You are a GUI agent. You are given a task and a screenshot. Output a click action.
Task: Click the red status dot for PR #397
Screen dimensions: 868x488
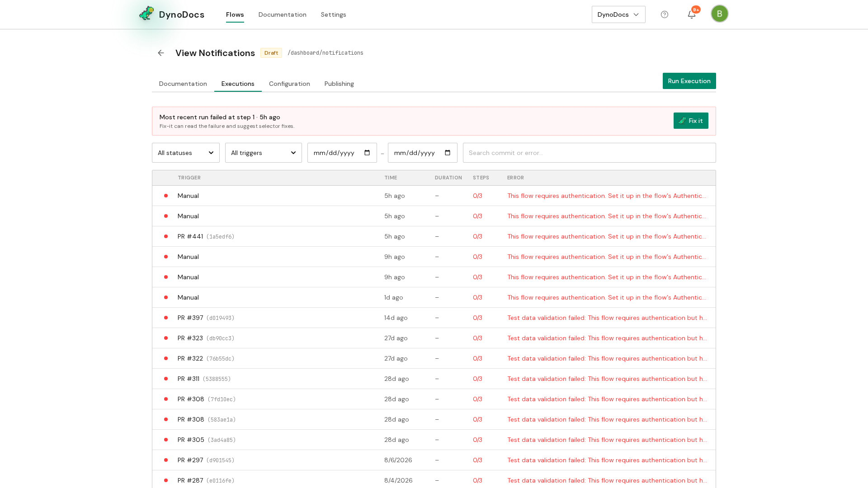(x=166, y=318)
